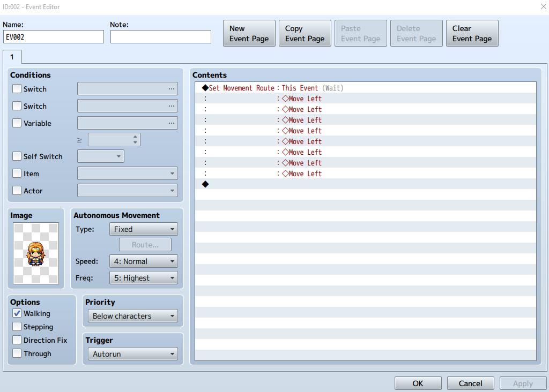Click the Apply button
The height and width of the screenshot is (392, 549).
click(x=523, y=383)
